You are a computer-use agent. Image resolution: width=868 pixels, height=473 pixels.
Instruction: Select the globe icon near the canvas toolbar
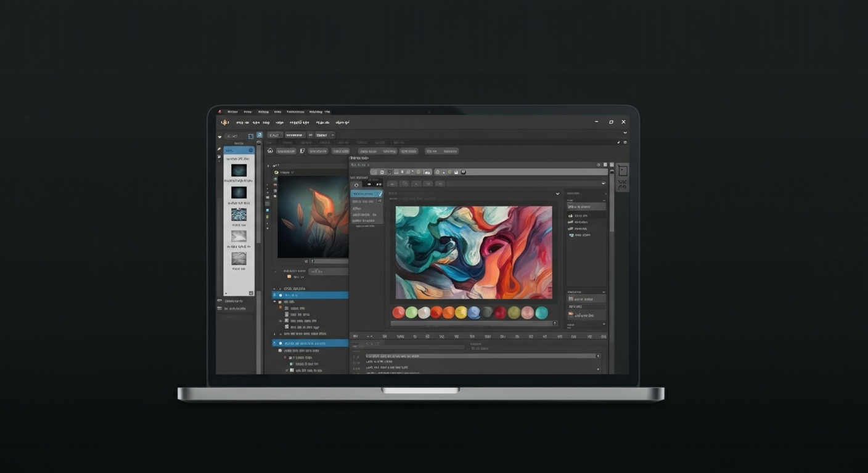tap(438, 172)
